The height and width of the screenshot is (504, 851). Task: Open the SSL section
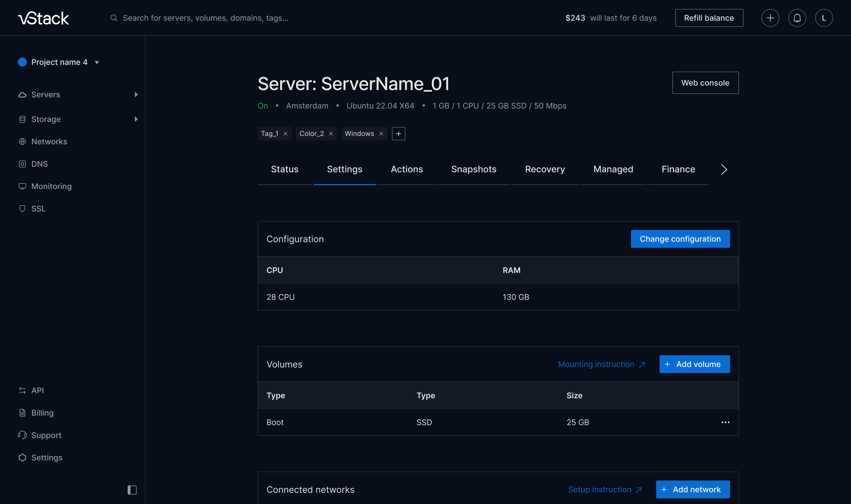[x=38, y=209]
